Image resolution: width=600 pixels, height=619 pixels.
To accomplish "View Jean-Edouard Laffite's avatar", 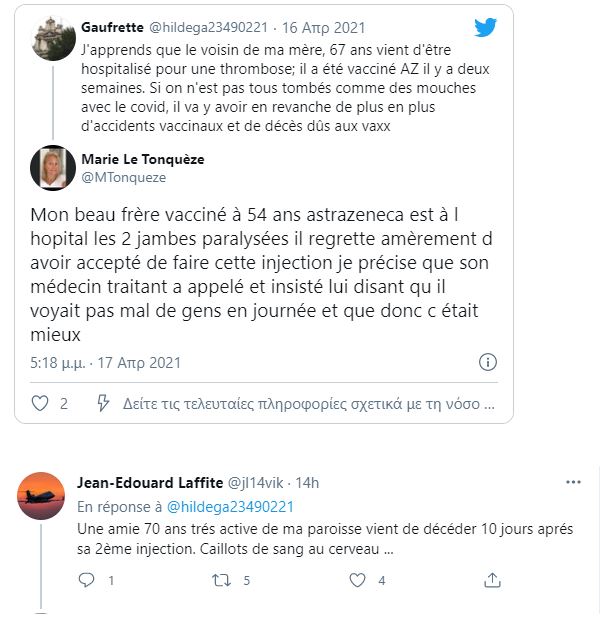I will pyautogui.click(x=42, y=495).
